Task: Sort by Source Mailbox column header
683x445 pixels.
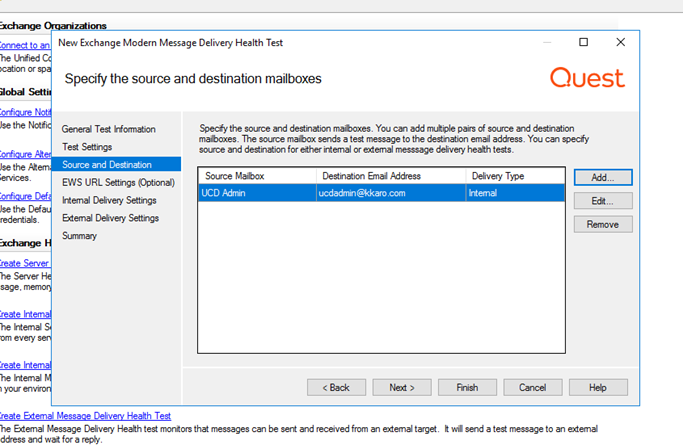Action: tap(257, 176)
